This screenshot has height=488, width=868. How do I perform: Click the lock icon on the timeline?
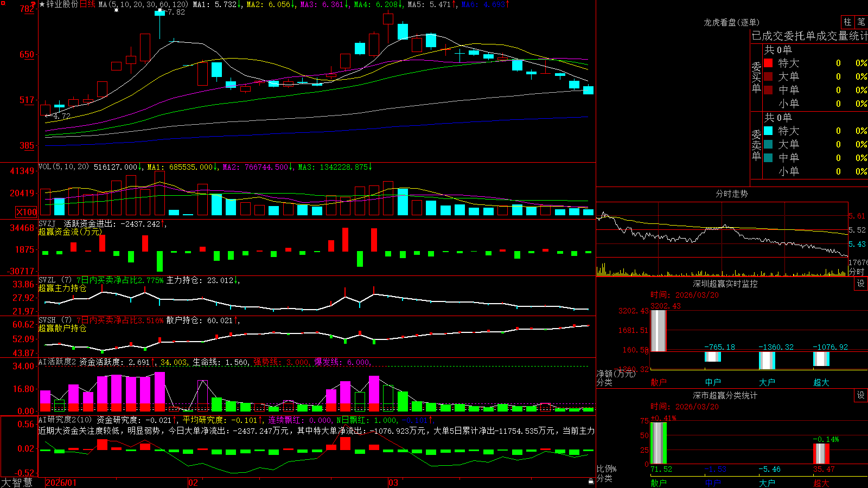click(591, 481)
